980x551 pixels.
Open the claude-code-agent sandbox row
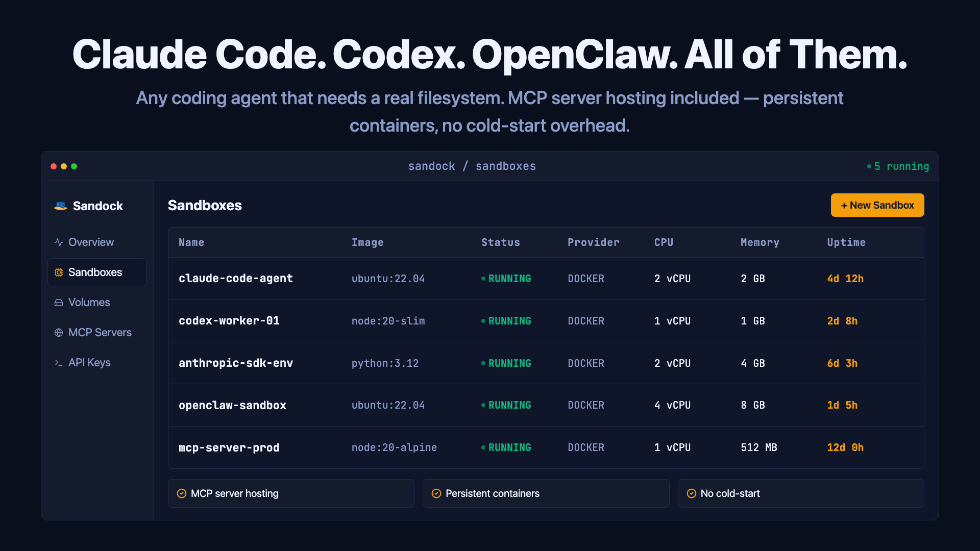[x=235, y=279]
